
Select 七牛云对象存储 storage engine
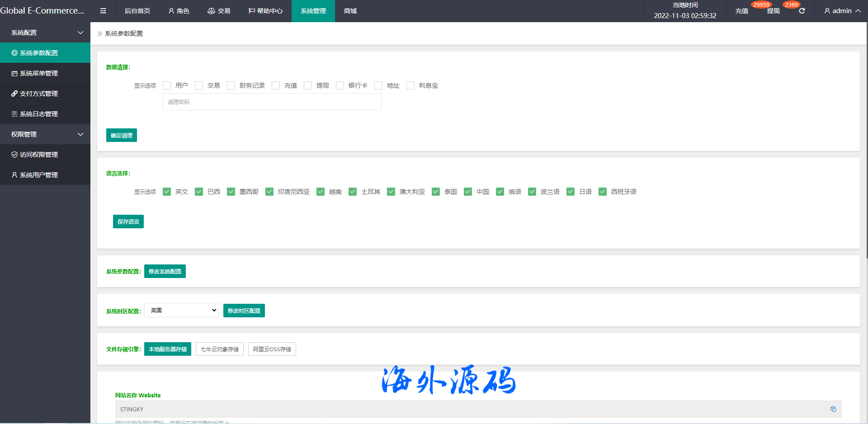click(x=220, y=349)
